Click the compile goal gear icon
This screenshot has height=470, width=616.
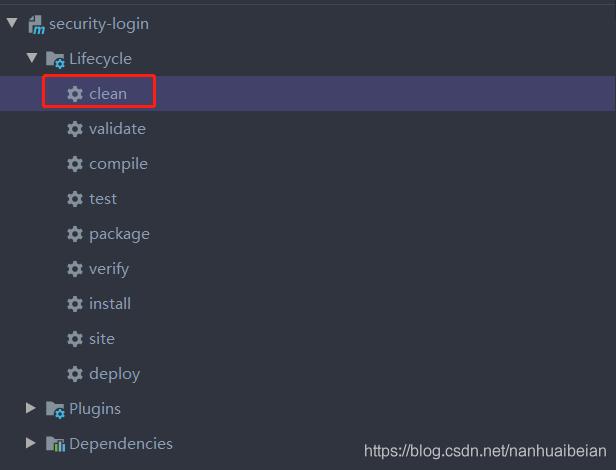tap(75, 164)
